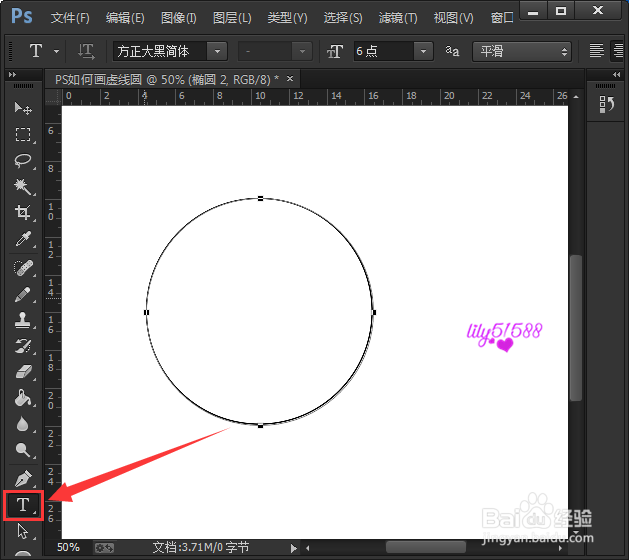Screen dimensions: 629x560
Task: Select the Eyedropper tool
Action: pos(23,239)
